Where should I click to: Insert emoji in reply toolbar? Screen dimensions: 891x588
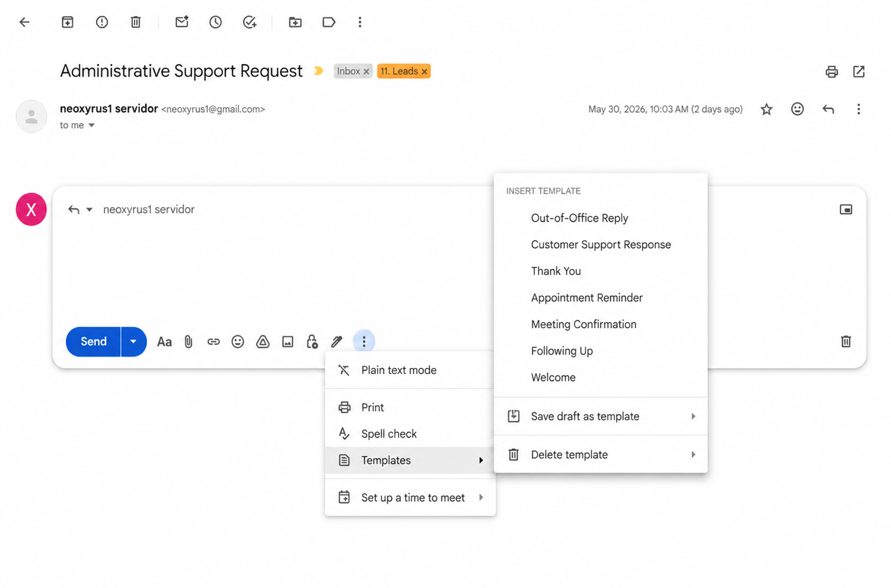(237, 342)
